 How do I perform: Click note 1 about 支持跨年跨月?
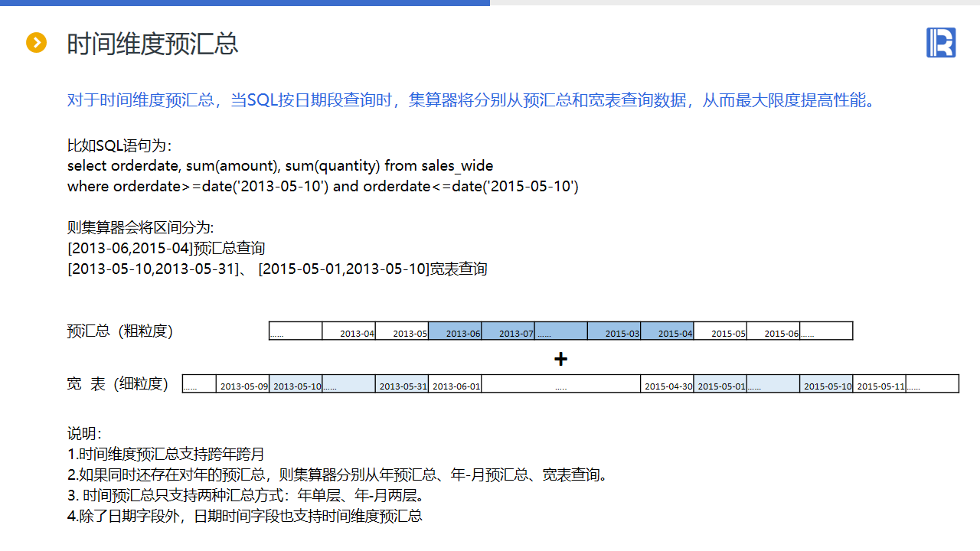166,455
